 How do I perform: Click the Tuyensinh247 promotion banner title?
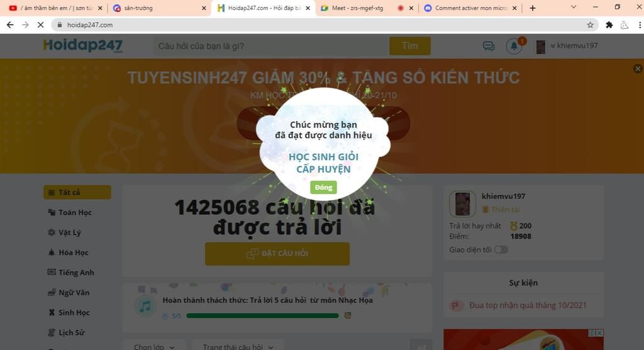click(x=323, y=77)
